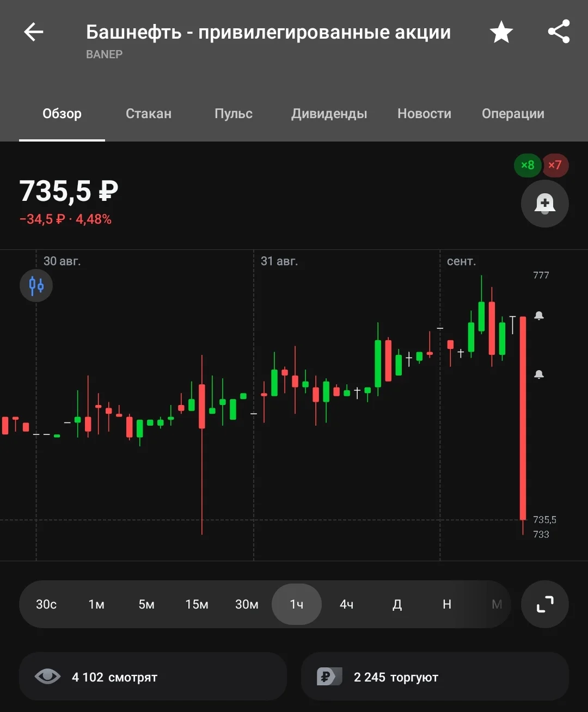This screenshot has height=712, width=588.
Task: Switch to the Стакан tab
Action: point(149,113)
